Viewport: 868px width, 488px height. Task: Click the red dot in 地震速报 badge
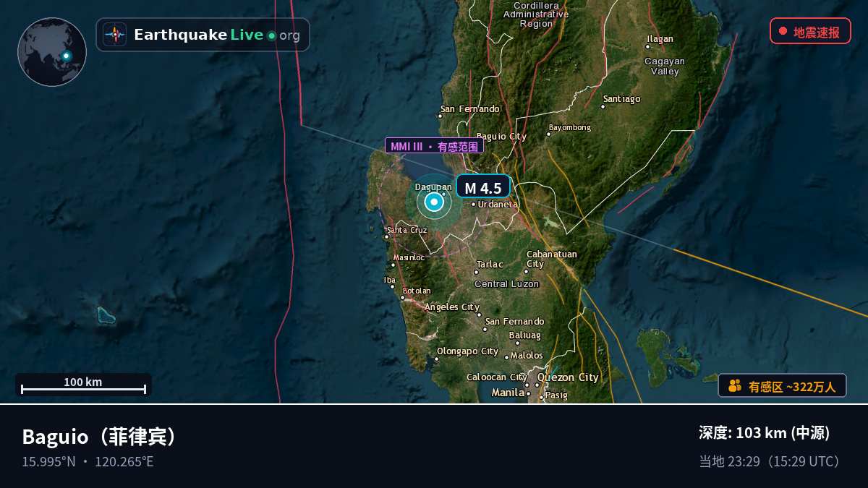click(783, 31)
